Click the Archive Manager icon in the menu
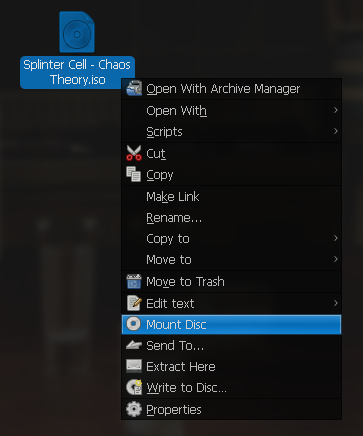363x436 pixels. pyautogui.click(x=134, y=88)
